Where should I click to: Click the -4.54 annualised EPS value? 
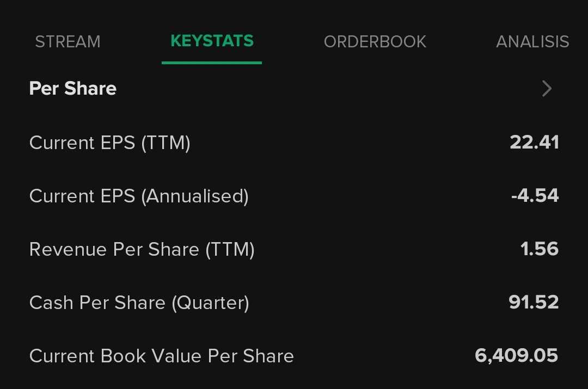point(535,196)
